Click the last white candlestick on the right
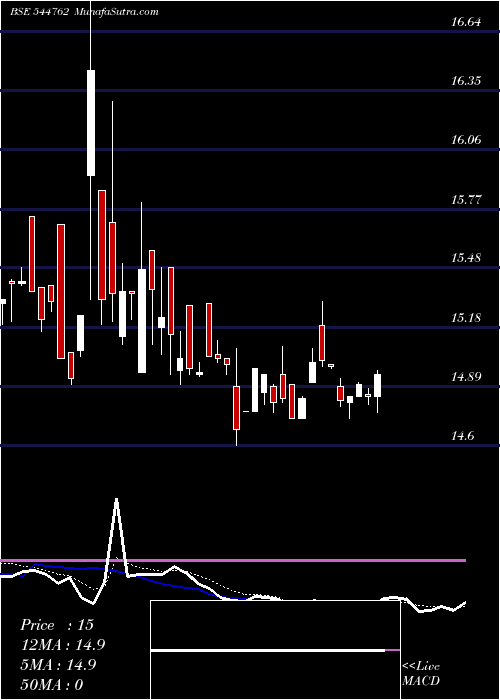 [x=378, y=385]
